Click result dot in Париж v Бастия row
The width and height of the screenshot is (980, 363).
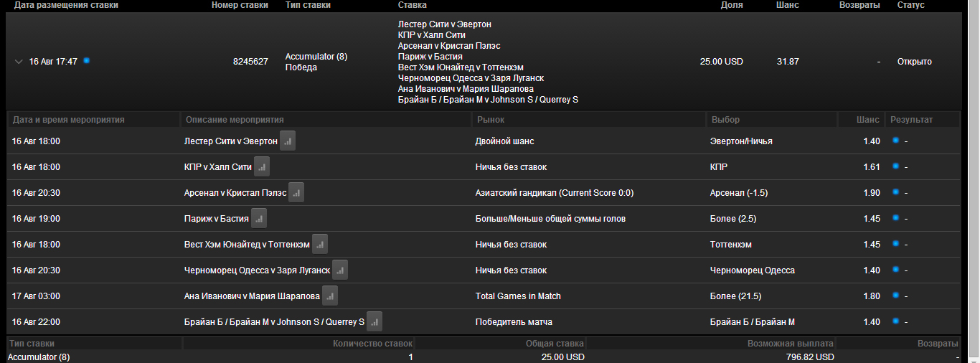895,218
